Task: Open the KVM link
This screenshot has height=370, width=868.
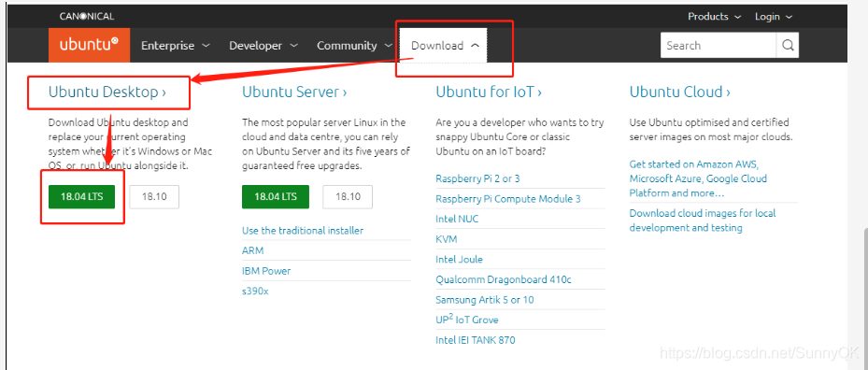Action: [447, 239]
